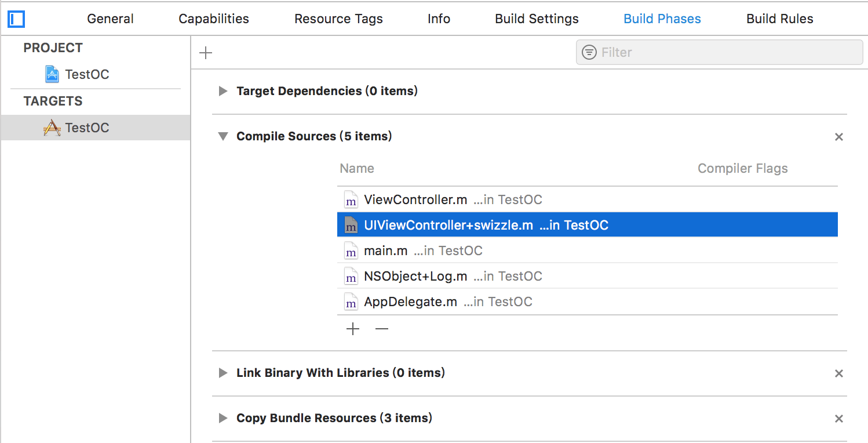
Task: Add a source file with the plus button
Action: 353,329
